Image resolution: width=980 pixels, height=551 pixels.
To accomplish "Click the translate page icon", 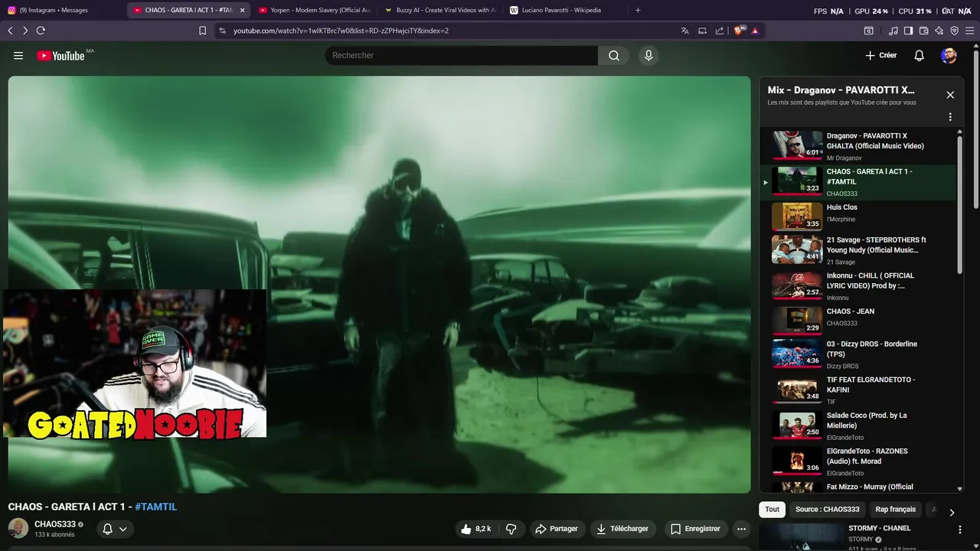I will (x=684, y=31).
